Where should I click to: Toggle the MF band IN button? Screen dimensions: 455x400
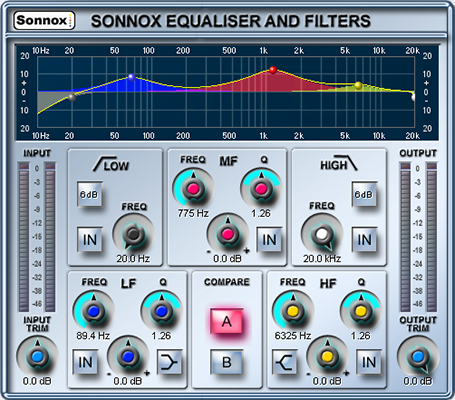pos(269,239)
